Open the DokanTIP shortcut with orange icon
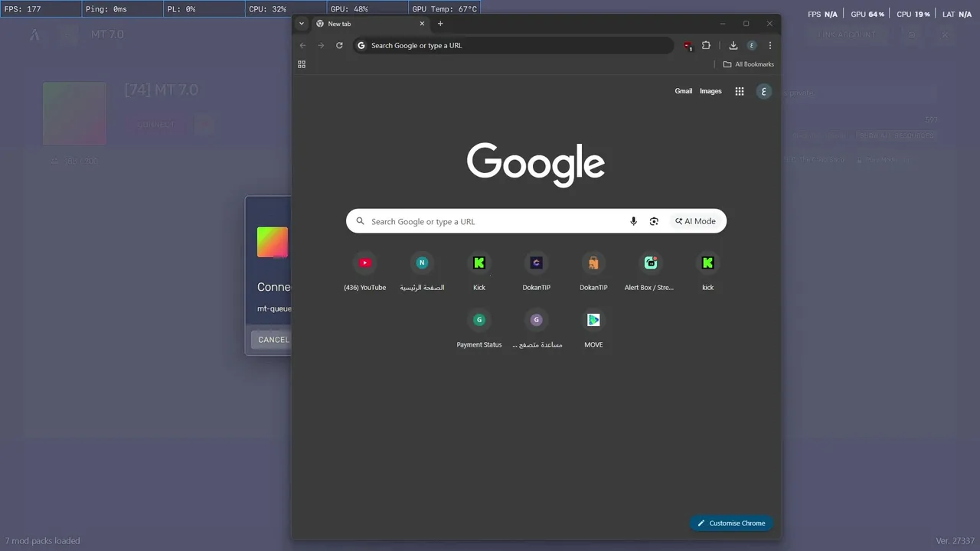 (x=593, y=271)
